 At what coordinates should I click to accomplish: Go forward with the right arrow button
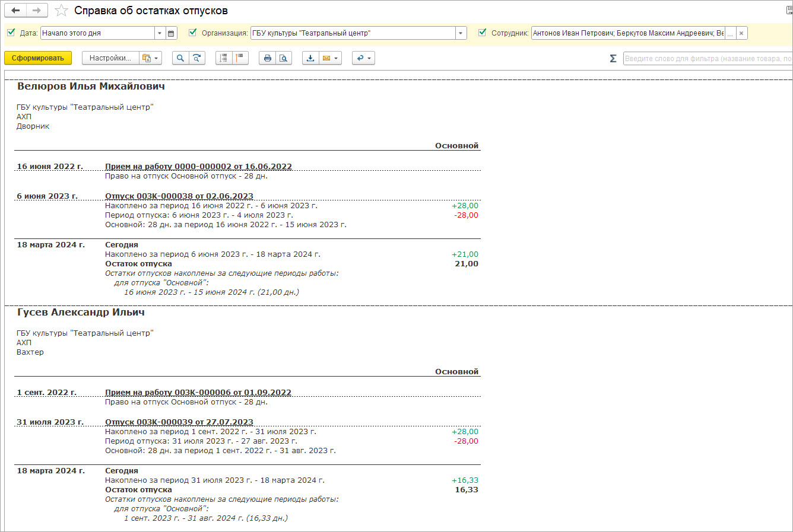37,10
